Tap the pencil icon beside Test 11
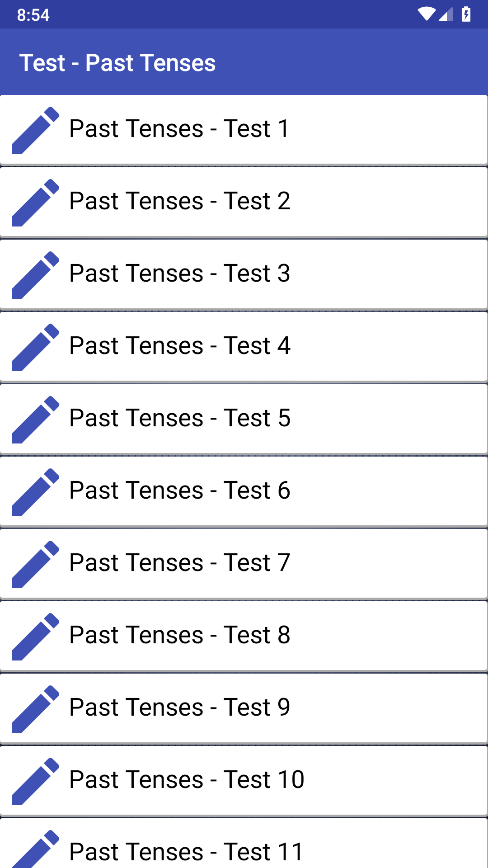The image size is (488, 868). [x=35, y=849]
